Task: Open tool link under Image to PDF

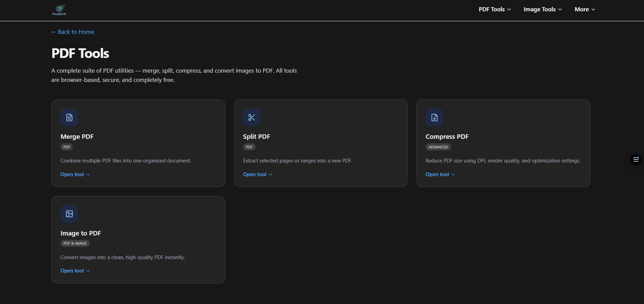Action: pos(75,271)
